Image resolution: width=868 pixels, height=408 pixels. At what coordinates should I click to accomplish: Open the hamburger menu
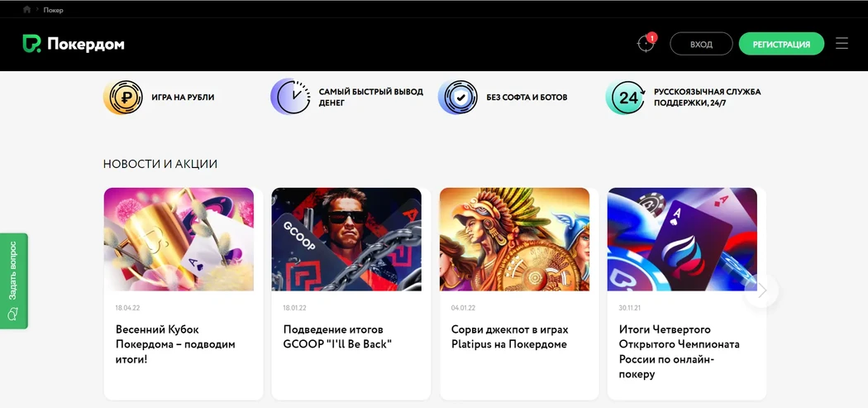(842, 44)
